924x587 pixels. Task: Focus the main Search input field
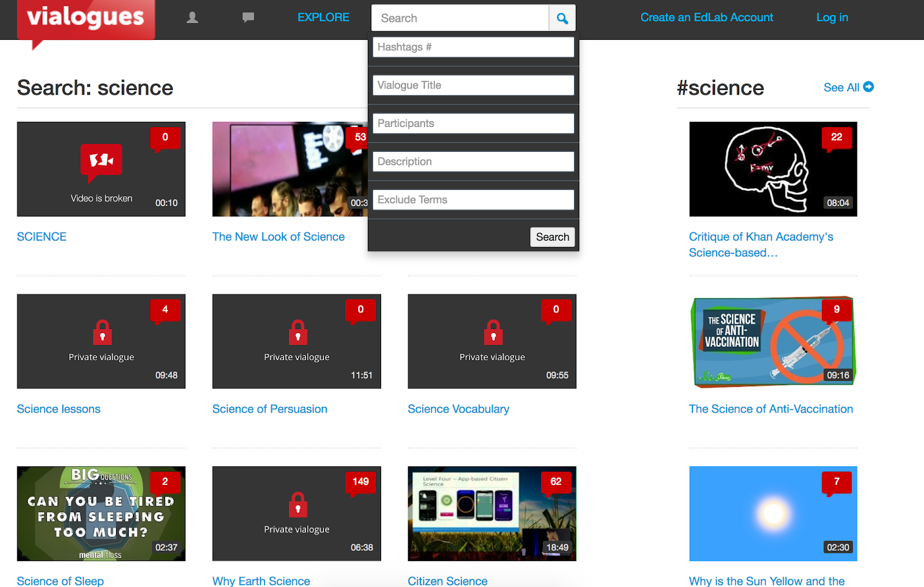tap(460, 18)
